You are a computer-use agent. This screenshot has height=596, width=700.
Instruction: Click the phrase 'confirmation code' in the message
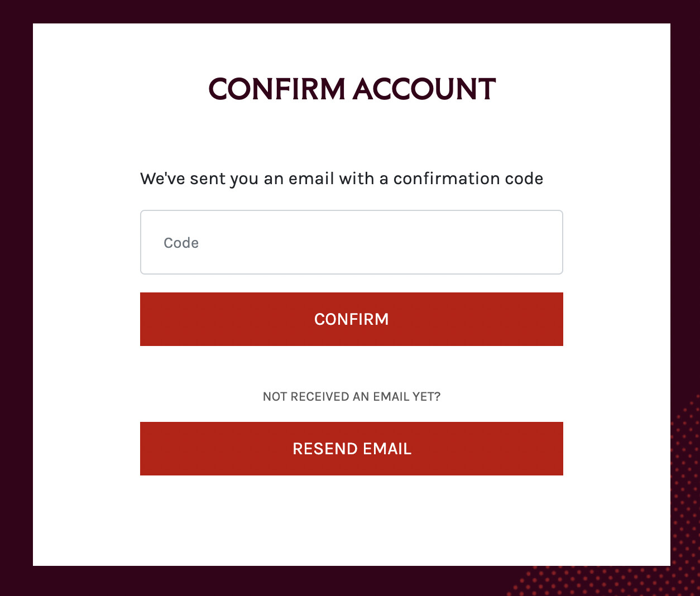pos(468,179)
